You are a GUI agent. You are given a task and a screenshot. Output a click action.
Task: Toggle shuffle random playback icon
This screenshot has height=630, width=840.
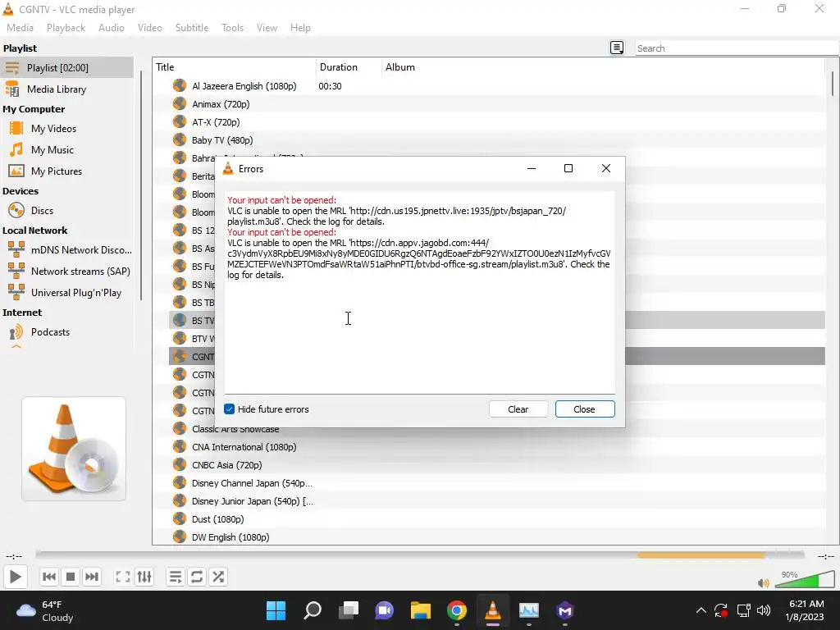(218, 577)
